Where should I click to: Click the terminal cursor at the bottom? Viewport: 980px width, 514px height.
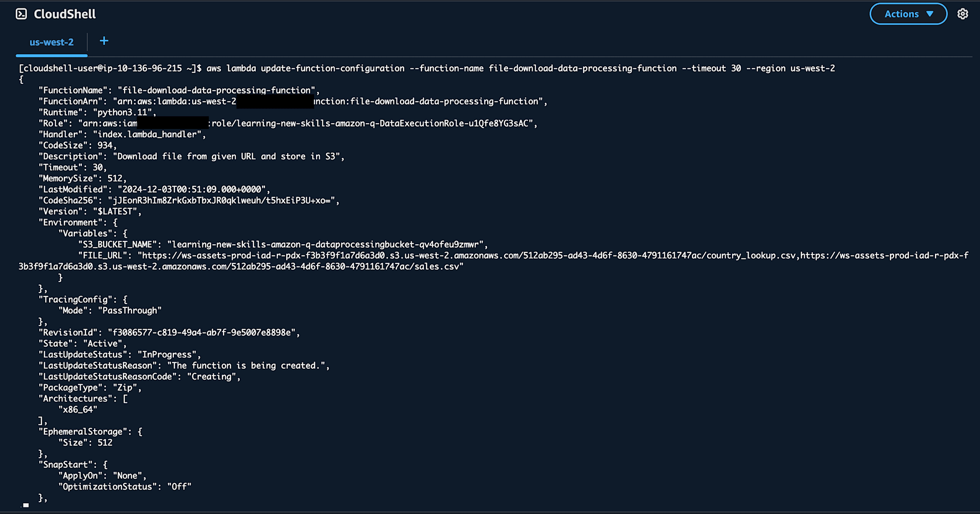[26, 505]
